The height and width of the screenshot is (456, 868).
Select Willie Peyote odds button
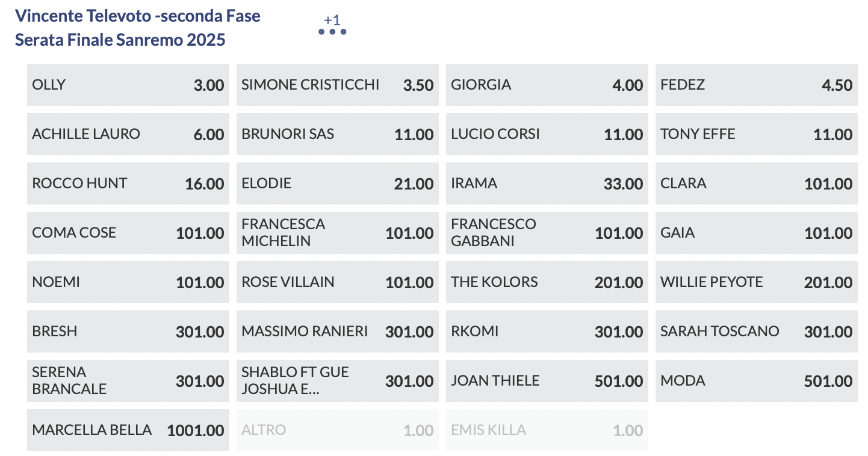pyautogui.click(x=756, y=282)
